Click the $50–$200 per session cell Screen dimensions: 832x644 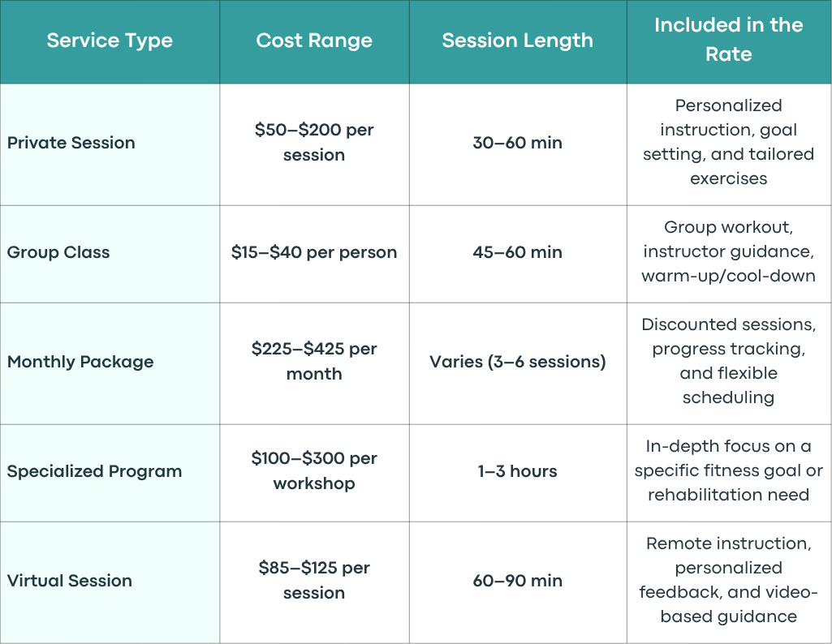pos(314,143)
